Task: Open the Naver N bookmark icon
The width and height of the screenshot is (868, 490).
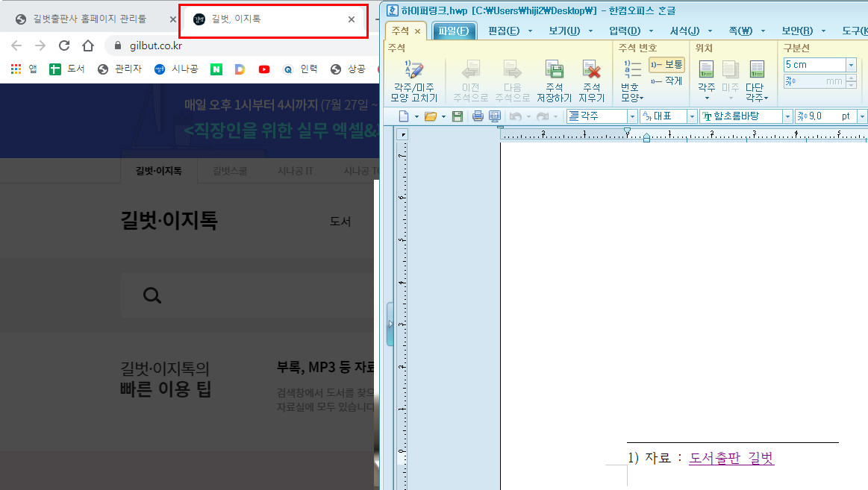Action: point(216,69)
